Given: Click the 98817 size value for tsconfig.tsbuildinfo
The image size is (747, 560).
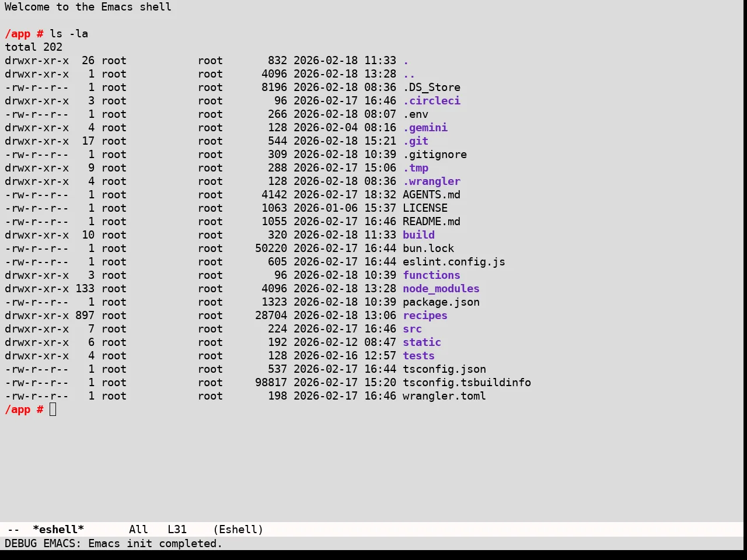Looking at the screenshot, I should point(271,383).
